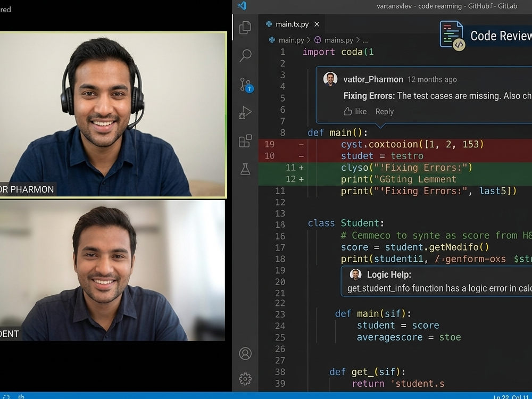The height and width of the screenshot is (399, 532).
Task: Click mains.py in the breadcrumb
Action: pos(338,40)
